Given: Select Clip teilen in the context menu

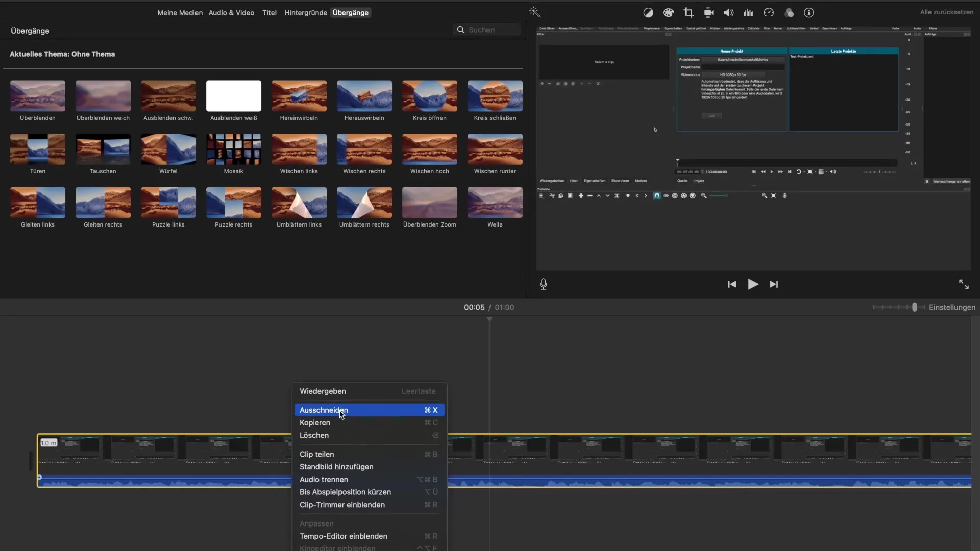Looking at the screenshot, I should (370, 455).
